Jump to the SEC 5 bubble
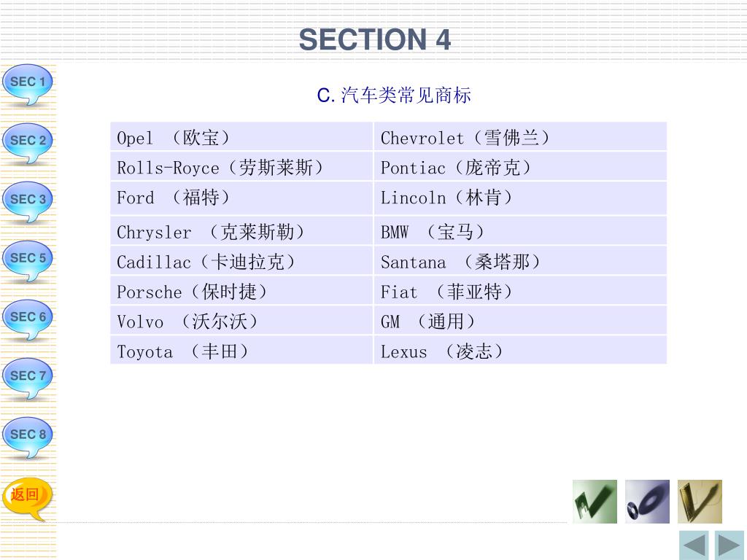 [28, 260]
